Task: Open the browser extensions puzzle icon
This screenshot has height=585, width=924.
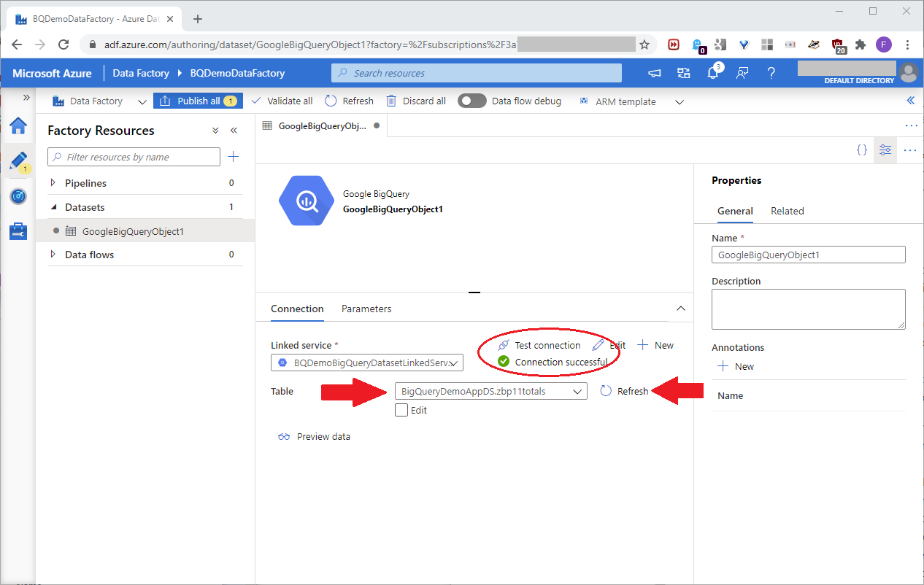Action: (861, 44)
